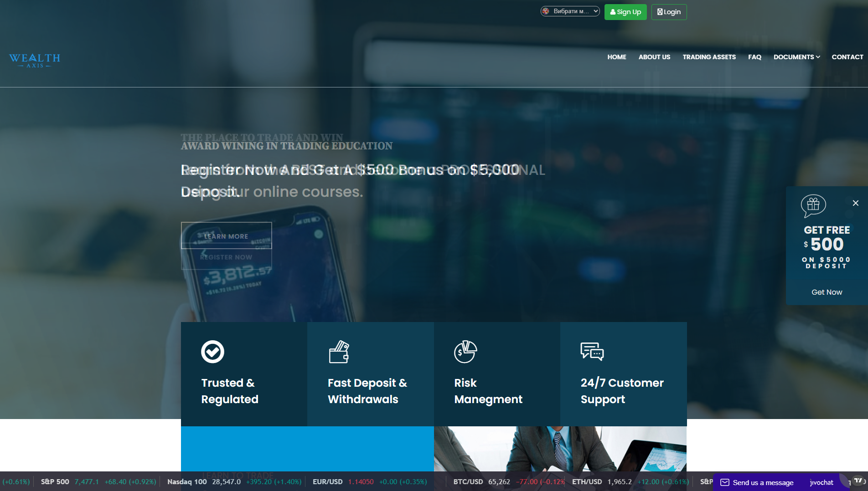Open the Contact page
868x491 pixels.
[847, 57]
